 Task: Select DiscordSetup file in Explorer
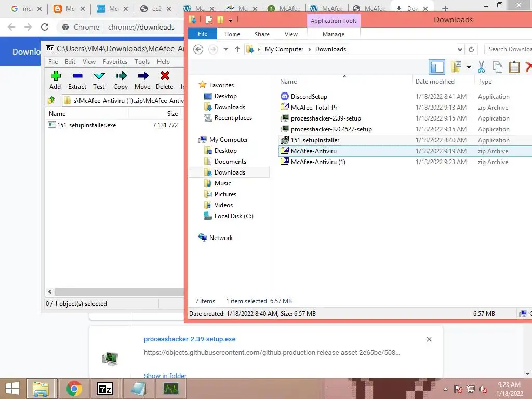tap(309, 97)
